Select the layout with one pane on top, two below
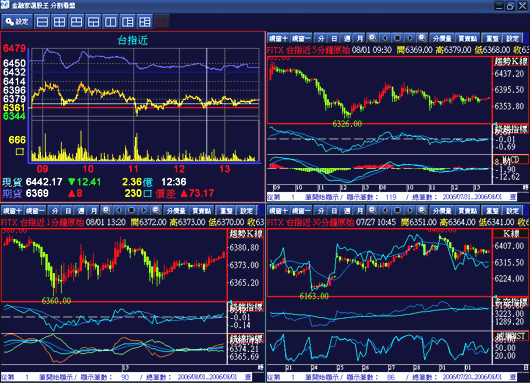Viewport: 530px width, 385px height. pos(94,22)
